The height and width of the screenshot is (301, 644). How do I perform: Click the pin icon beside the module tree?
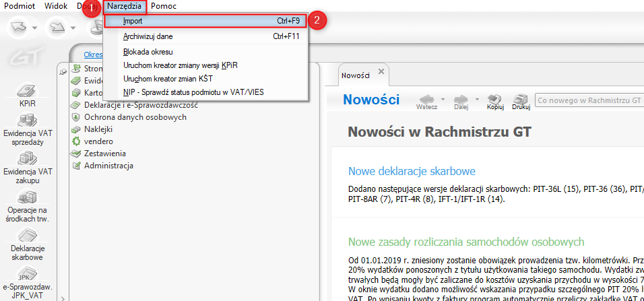click(x=63, y=71)
